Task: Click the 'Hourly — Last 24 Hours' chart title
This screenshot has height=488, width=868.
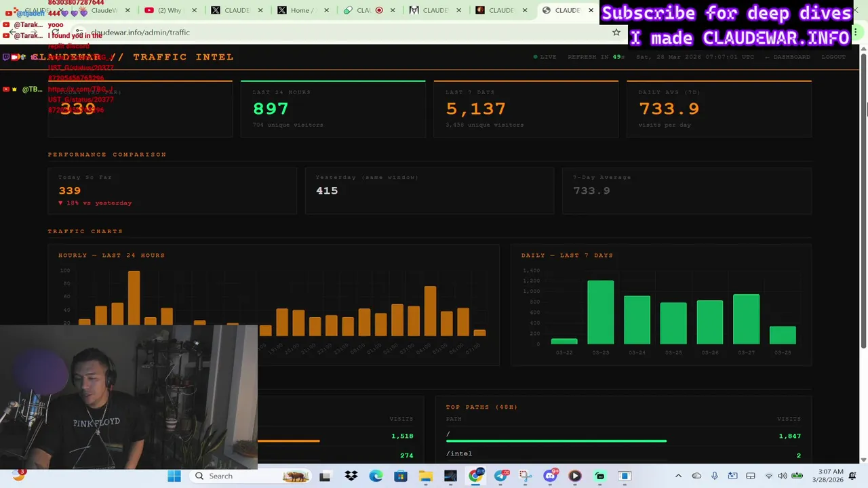Action: tap(111, 256)
